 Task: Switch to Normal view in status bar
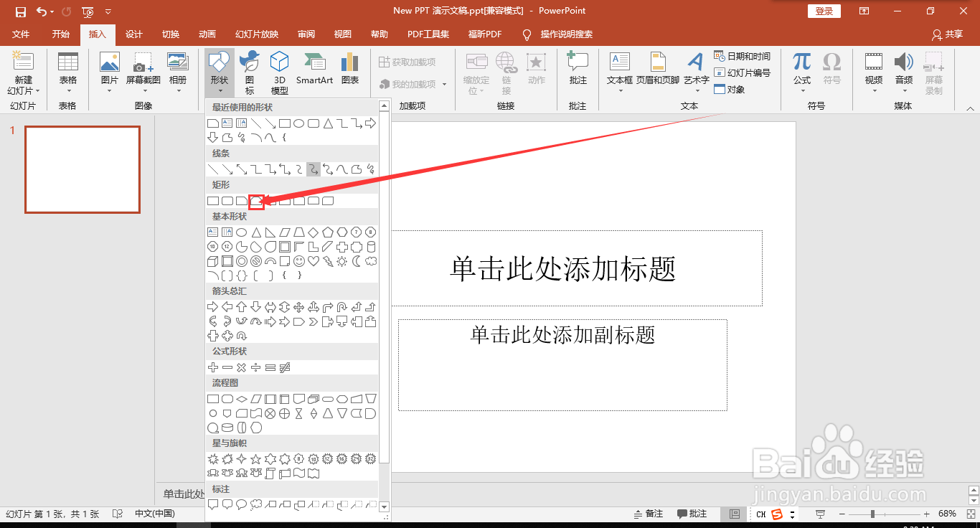[x=734, y=514]
